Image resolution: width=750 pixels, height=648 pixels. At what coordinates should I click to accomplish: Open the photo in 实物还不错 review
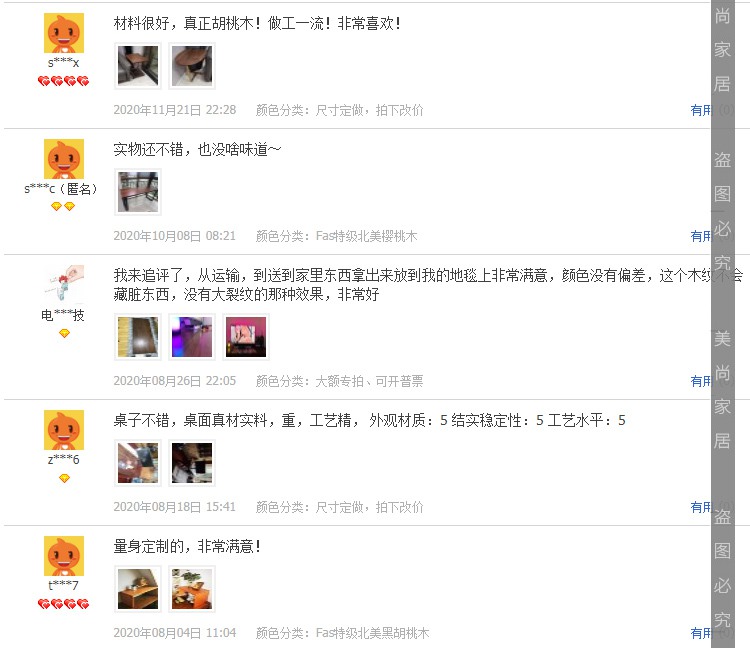[138, 192]
